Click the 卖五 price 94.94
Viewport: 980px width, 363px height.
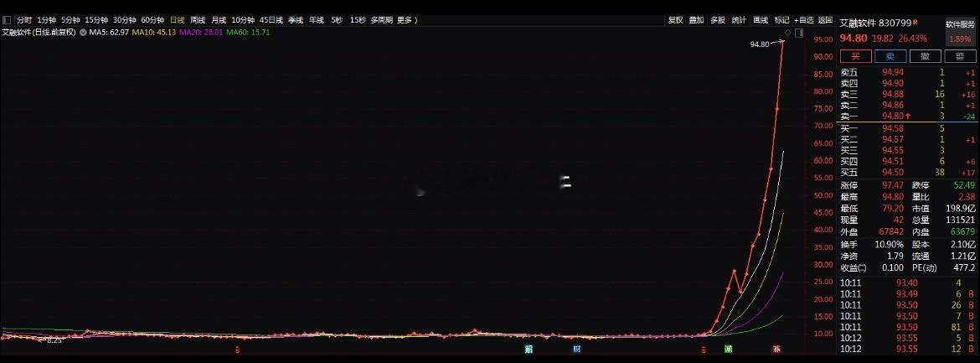893,73
